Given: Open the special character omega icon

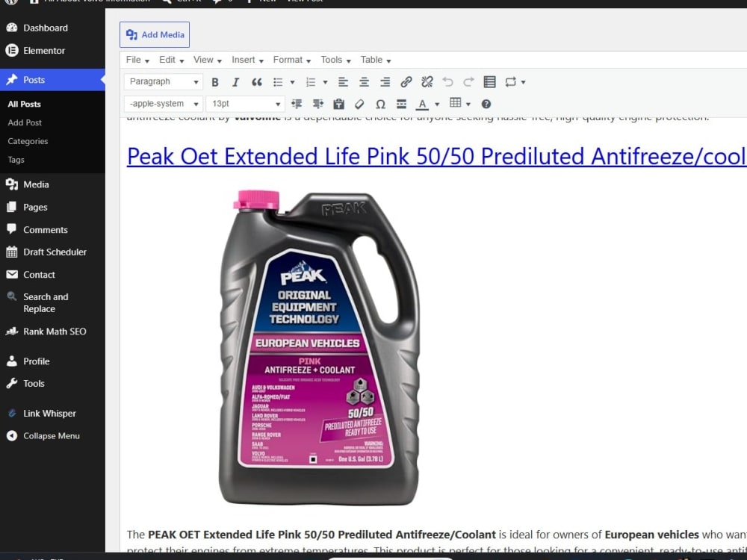Looking at the screenshot, I should (x=381, y=104).
